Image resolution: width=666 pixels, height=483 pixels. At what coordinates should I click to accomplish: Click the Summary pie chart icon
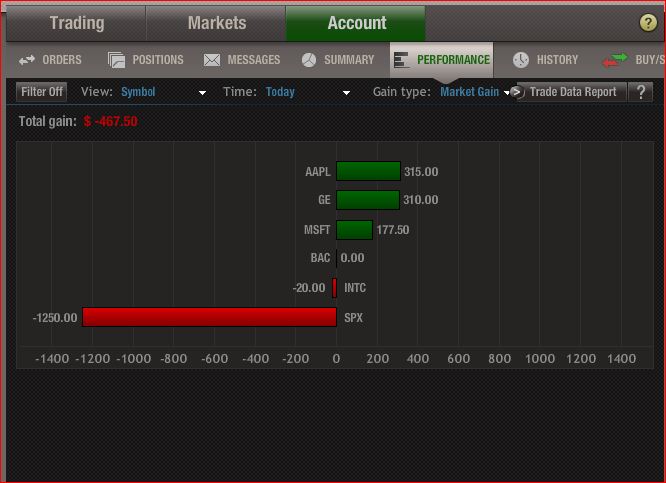coord(309,60)
